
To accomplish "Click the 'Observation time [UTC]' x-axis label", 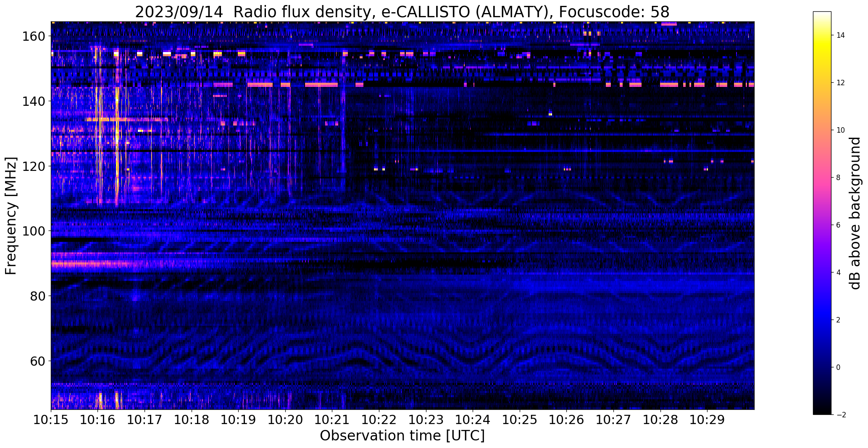I will click(402, 436).
